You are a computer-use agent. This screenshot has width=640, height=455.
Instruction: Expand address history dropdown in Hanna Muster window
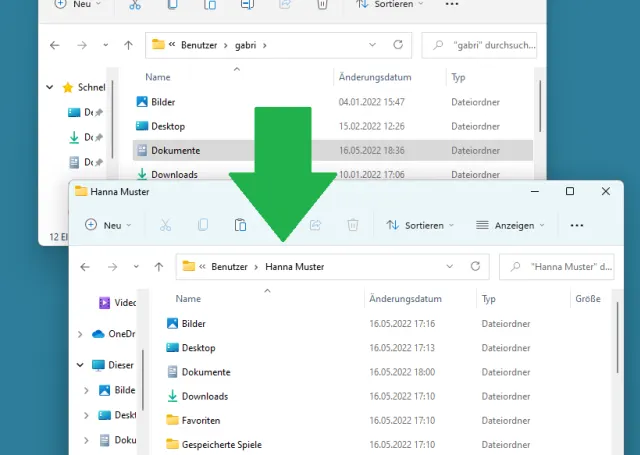[x=449, y=266]
